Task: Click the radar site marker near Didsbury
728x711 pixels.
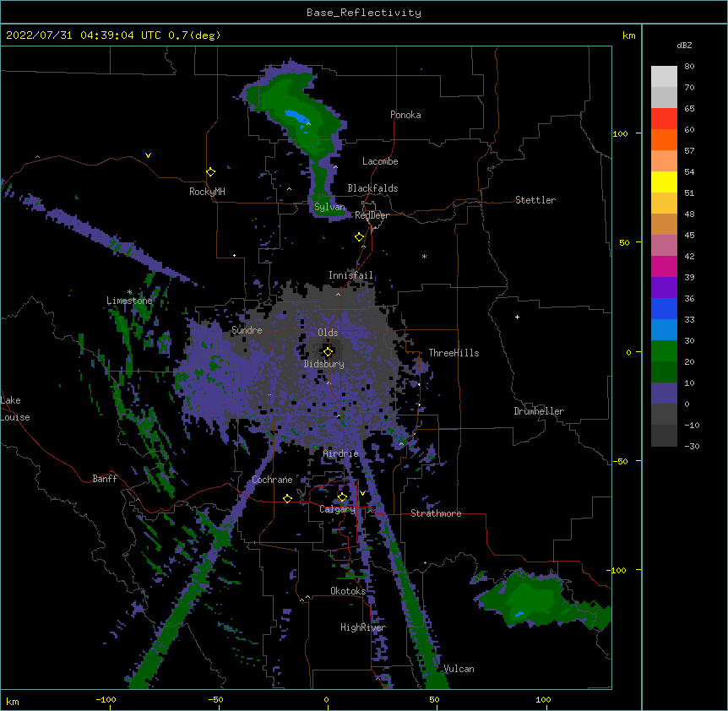Action: [x=328, y=352]
